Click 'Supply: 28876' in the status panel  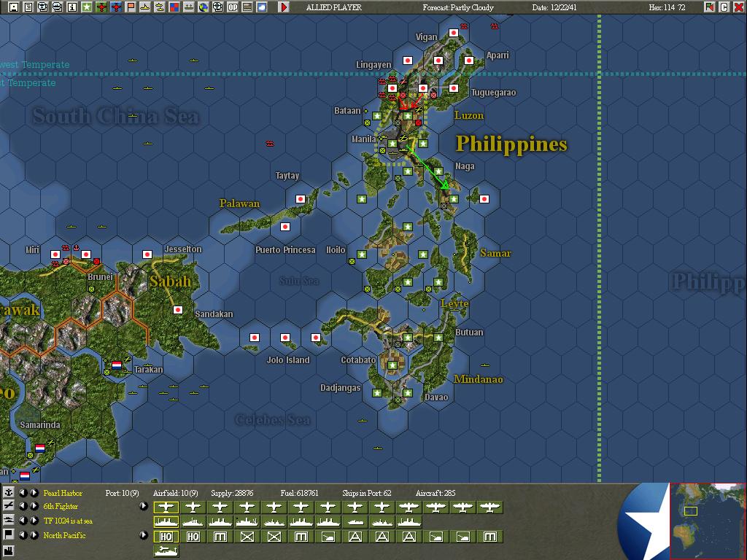pyautogui.click(x=232, y=493)
